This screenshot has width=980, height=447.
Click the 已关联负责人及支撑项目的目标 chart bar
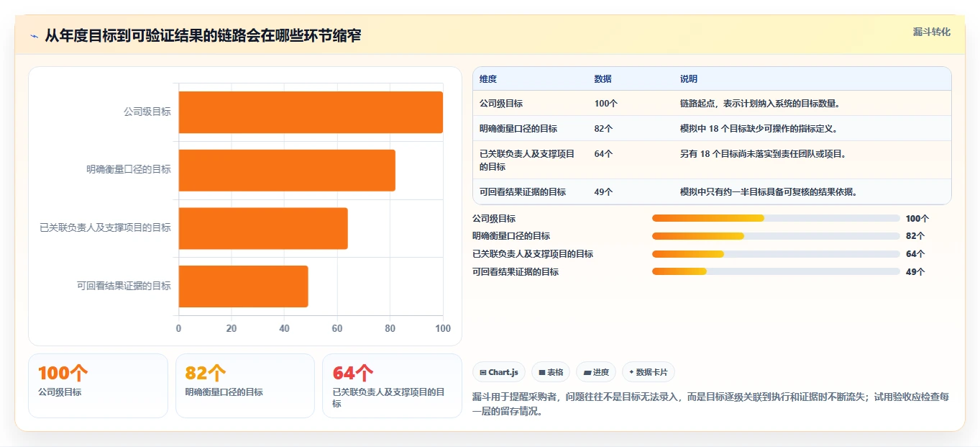coord(263,228)
